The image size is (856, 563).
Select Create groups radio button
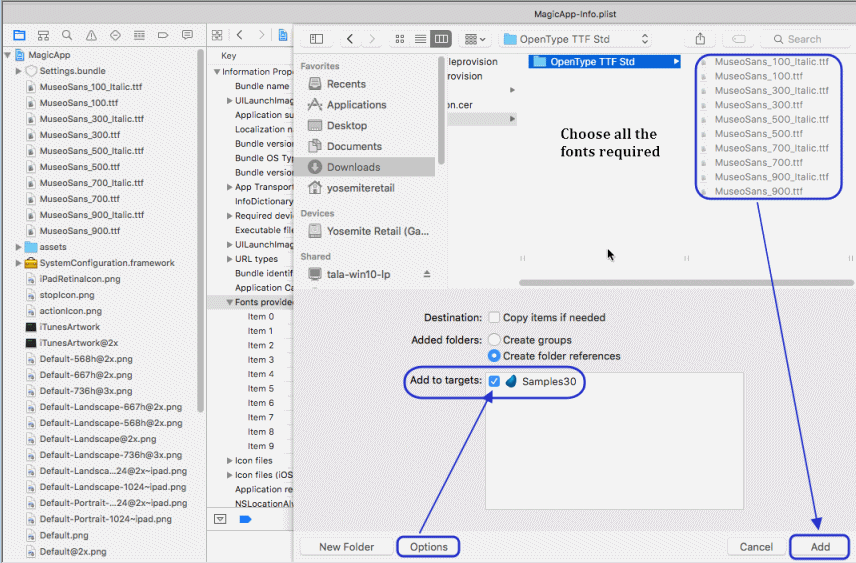click(494, 340)
